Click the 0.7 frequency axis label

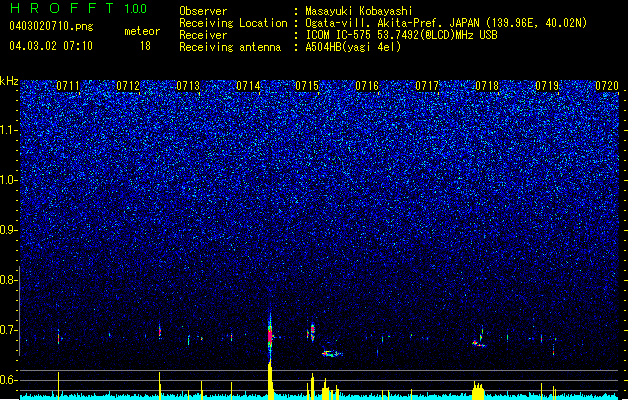(x=9, y=330)
